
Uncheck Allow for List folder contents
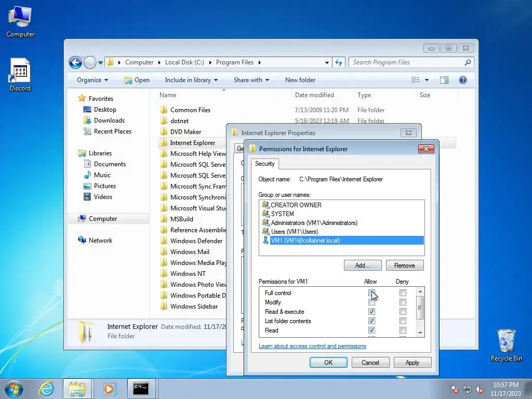(371, 321)
